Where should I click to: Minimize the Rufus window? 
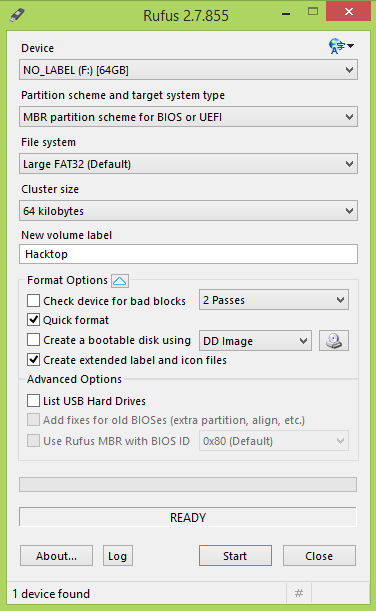(x=286, y=14)
